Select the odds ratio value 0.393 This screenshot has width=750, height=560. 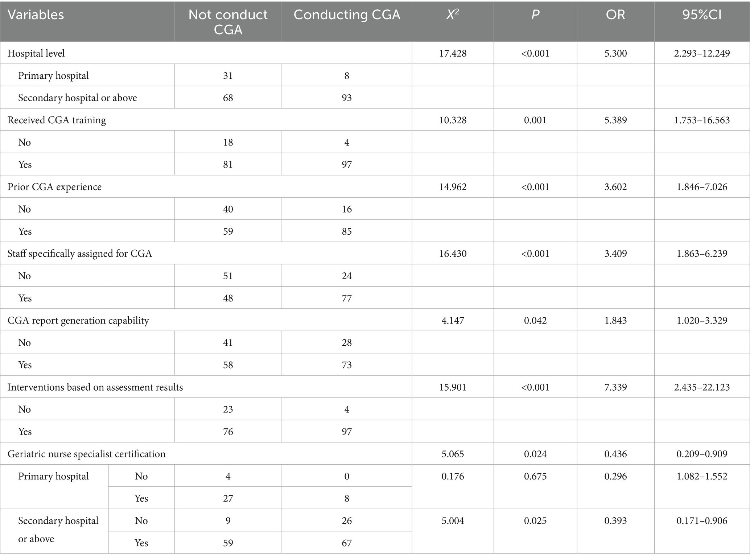tap(615, 520)
